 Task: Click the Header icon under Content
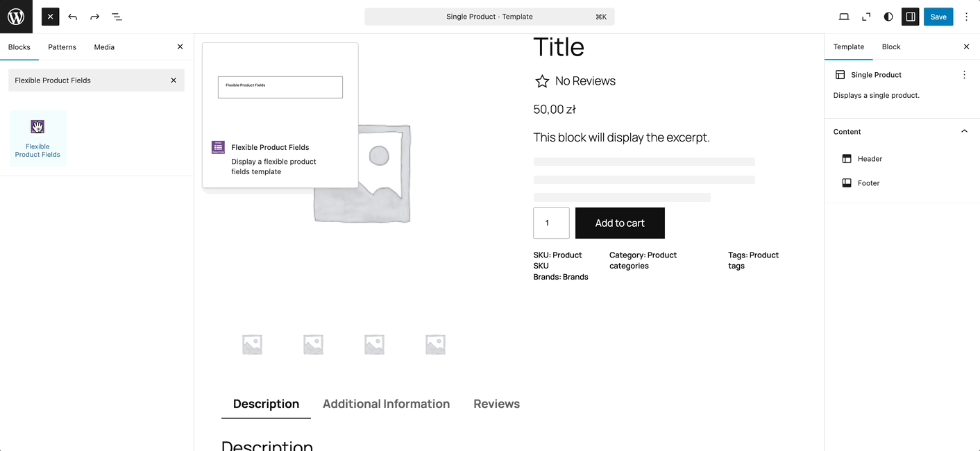847,158
